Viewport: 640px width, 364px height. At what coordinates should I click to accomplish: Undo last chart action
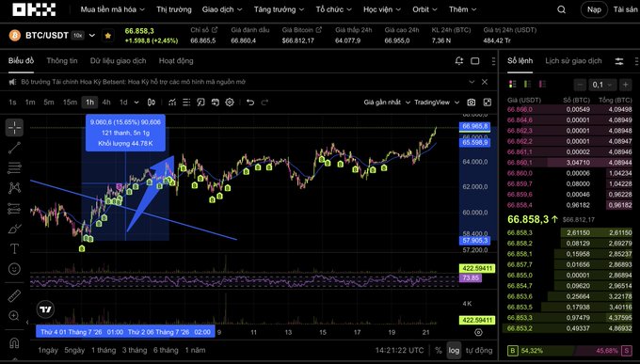coord(250,103)
